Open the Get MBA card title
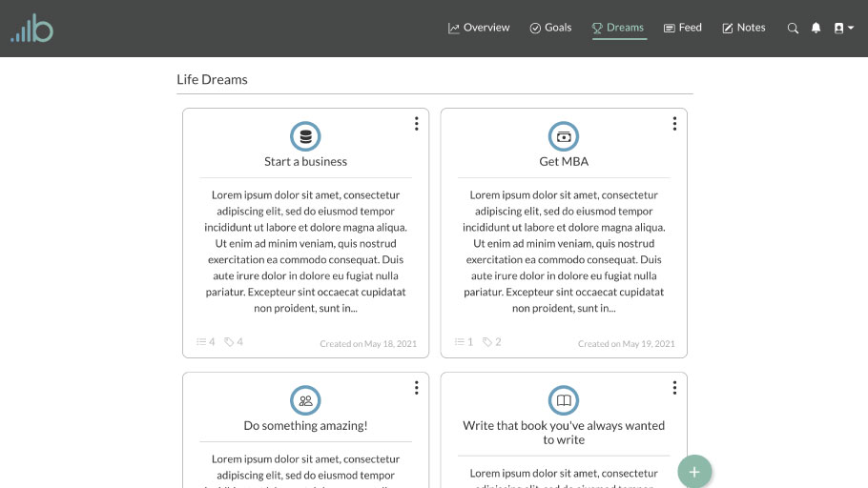 point(564,162)
